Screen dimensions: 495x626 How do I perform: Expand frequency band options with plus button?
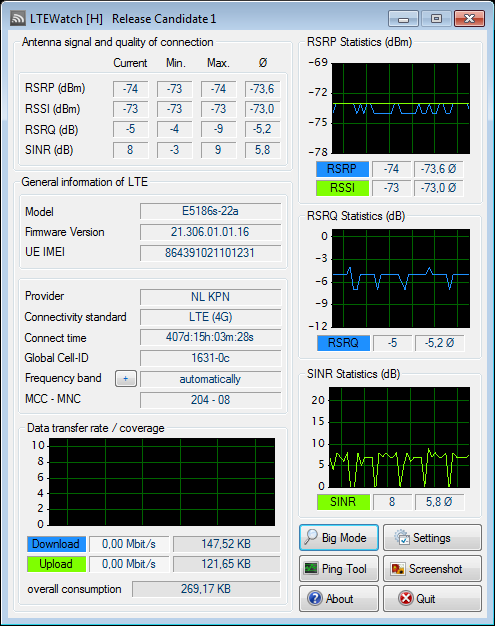126,378
